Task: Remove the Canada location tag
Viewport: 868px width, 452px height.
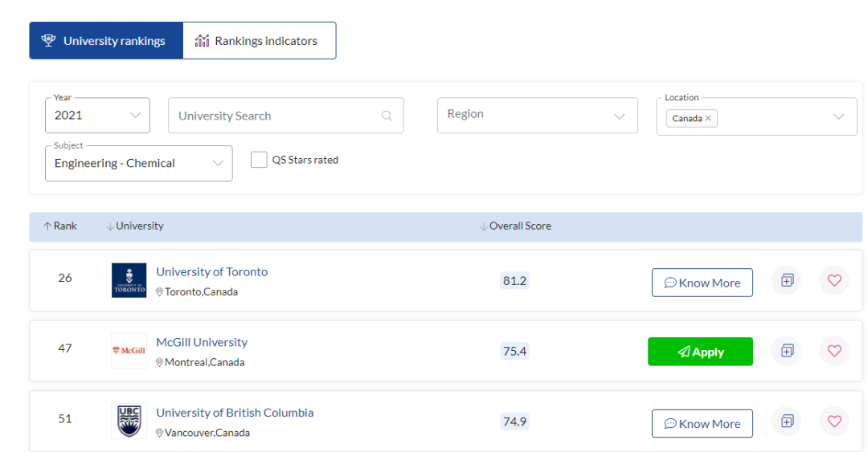Action: point(708,118)
